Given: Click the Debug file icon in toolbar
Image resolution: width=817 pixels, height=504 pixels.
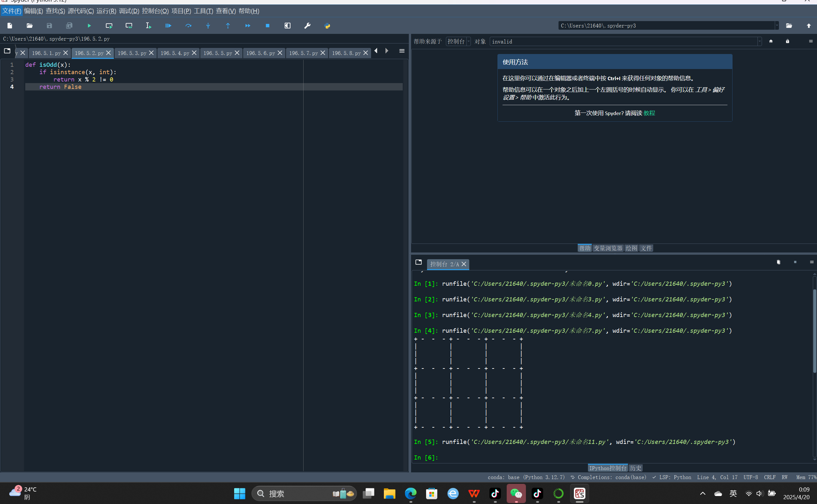Looking at the screenshot, I should pos(168,26).
